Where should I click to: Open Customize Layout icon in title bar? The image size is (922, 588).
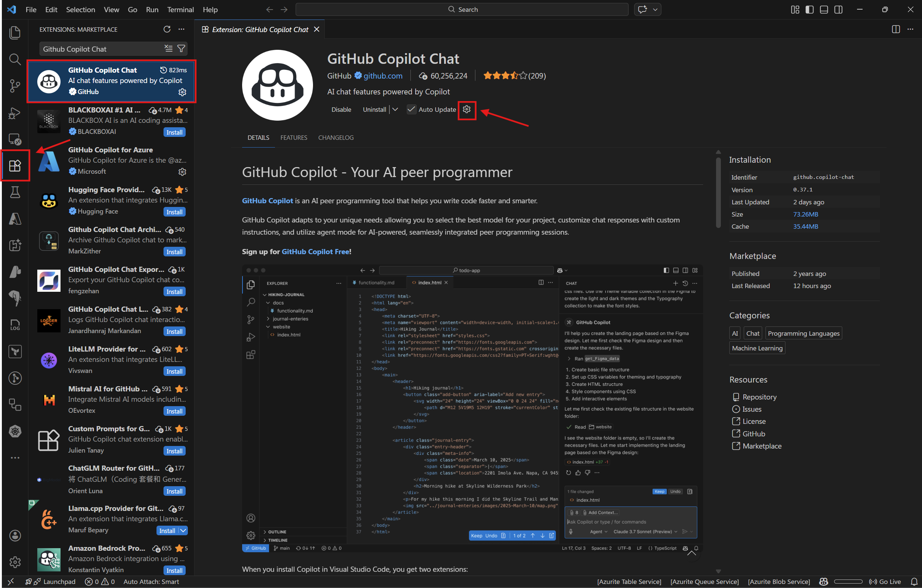[795, 10]
